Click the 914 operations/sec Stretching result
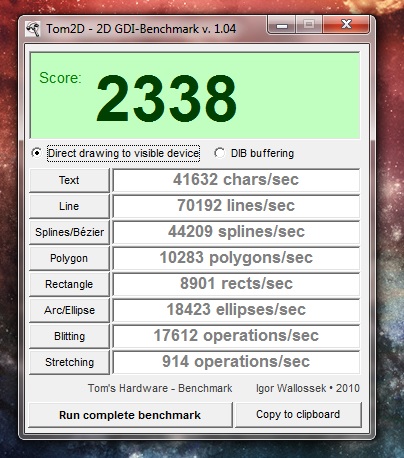This screenshot has height=458, width=404. (236, 362)
